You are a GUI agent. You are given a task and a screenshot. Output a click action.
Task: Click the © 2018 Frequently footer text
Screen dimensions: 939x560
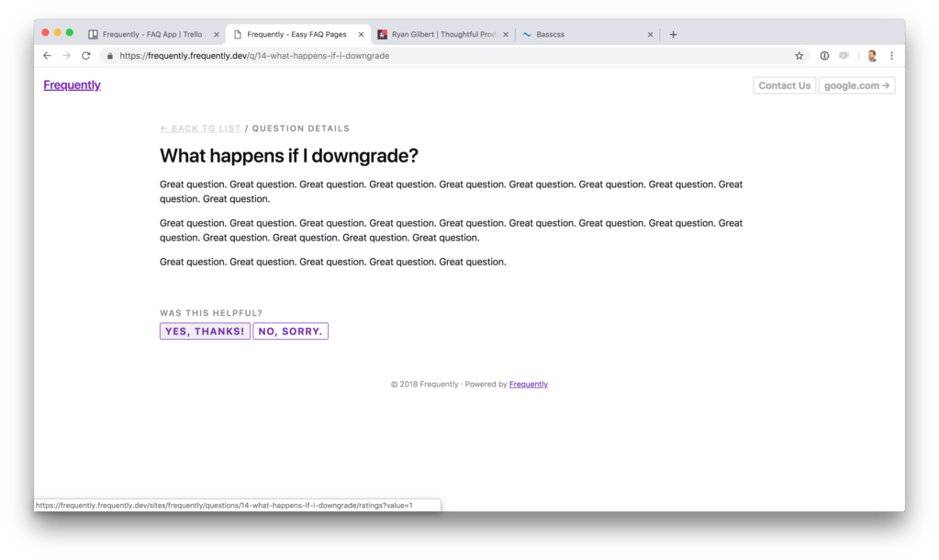coord(425,385)
